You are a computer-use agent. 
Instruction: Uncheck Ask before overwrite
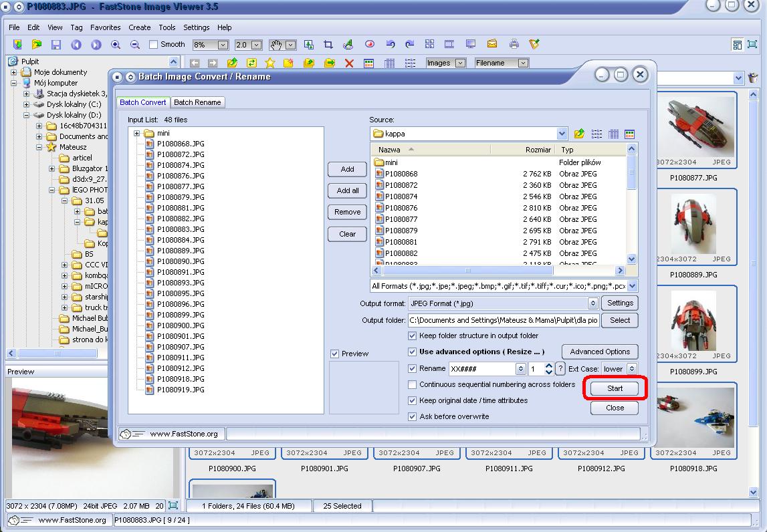[x=412, y=416]
